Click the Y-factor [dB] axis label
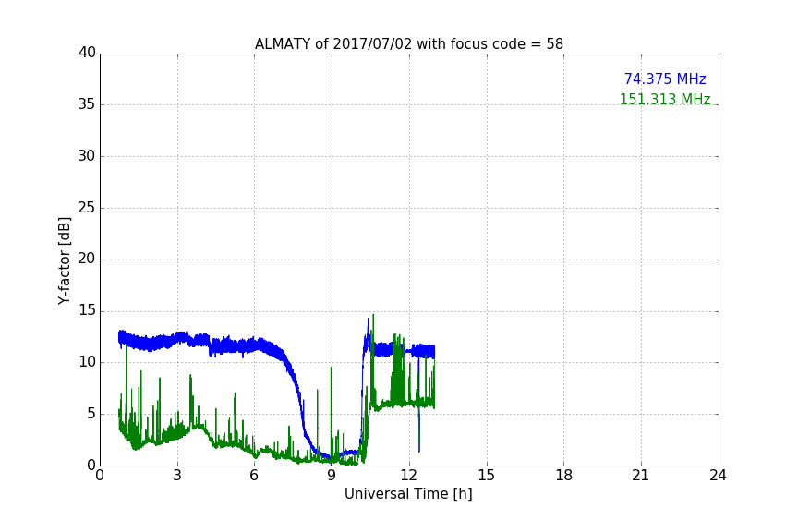 pyautogui.click(x=64, y=261)
